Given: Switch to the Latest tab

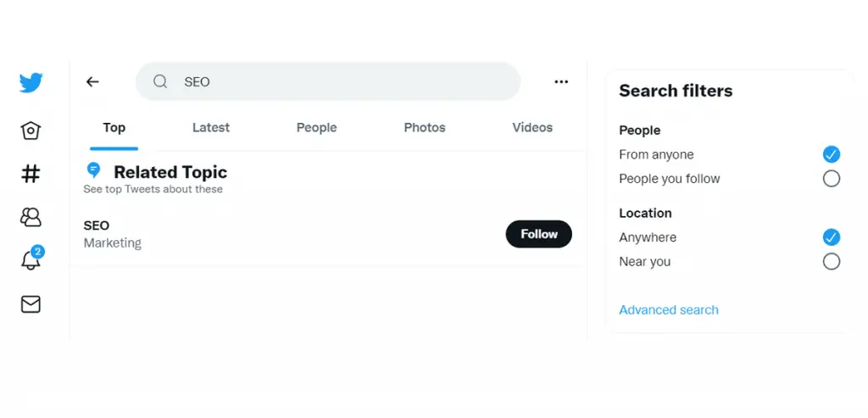Looking at the screenshot, I should click(x=211, y=127).
